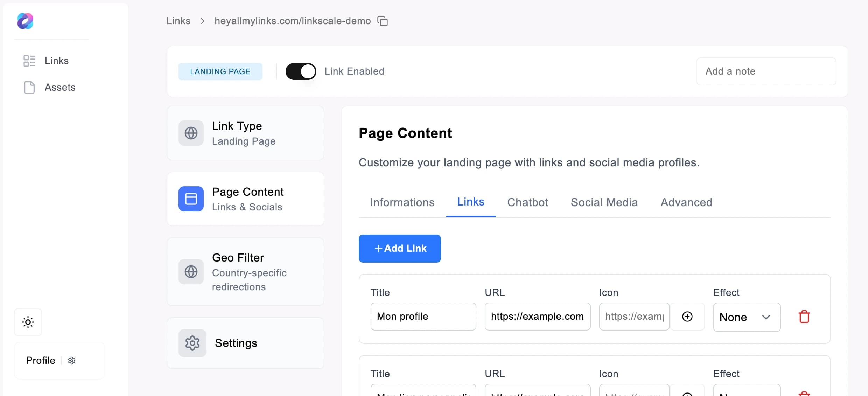
Task: Open profile settings gear next to Profile
Action: point(72,360)
